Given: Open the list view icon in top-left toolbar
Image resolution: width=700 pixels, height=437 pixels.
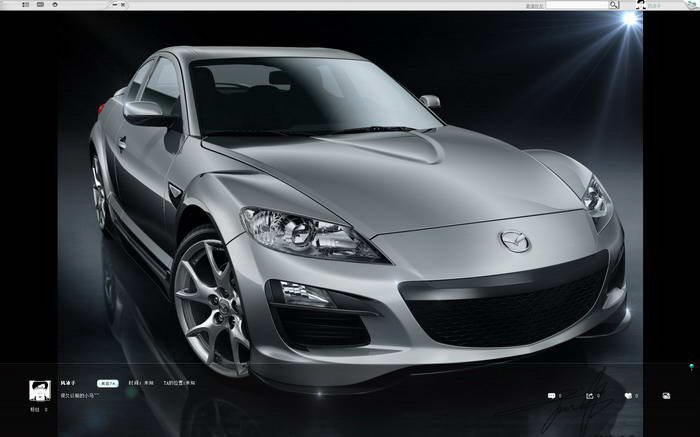Looking at the screenshot, I should pyautogui.click(x=25, y=5).
